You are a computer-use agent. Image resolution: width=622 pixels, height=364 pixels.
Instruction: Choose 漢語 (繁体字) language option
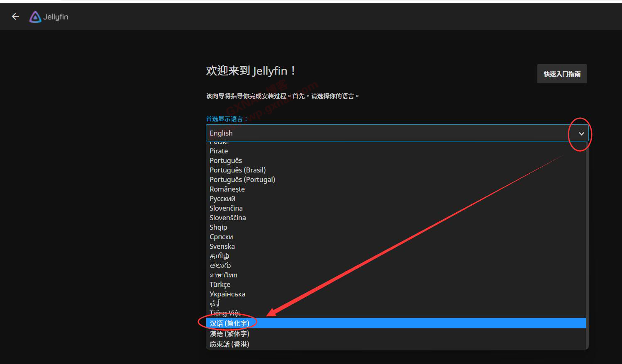tap(229, 334)
